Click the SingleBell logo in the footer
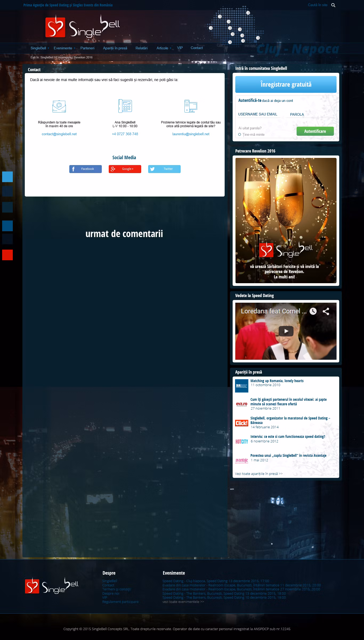This screenshot has height=640, width=364. point(52,586)
